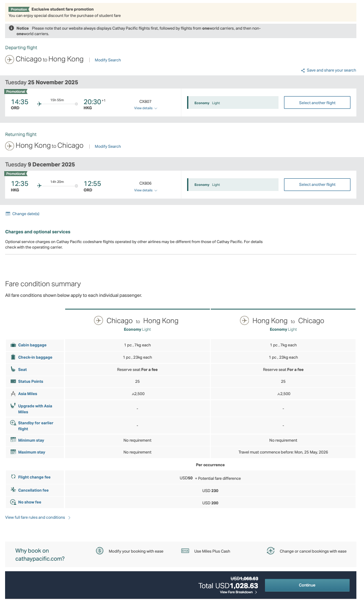The height and width of the screenshot is (603, 364).
Task: Click the Cabin baggage suitcase icon
Action: pyautogui.click(x=13, y=345)
